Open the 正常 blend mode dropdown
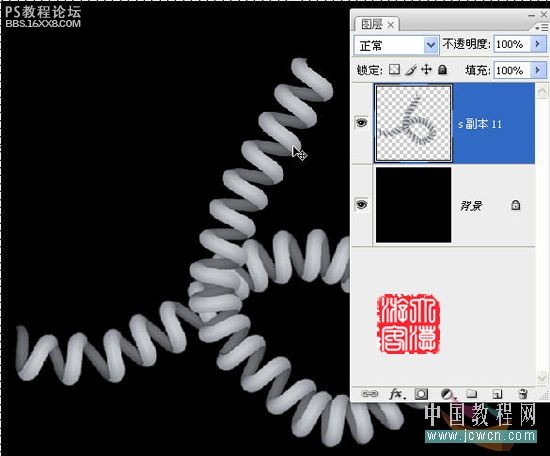Image resolution: width=550 pixels, height=456 pixels. [396, 45]
